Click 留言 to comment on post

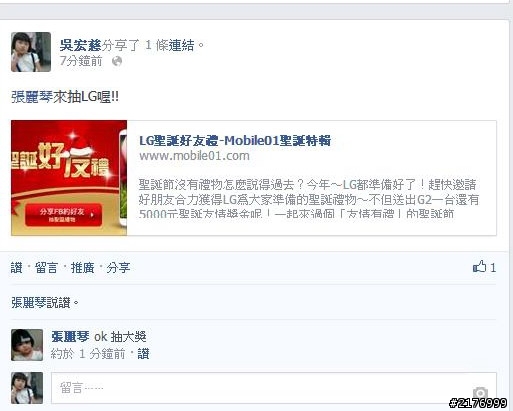[x=46, y=268]
